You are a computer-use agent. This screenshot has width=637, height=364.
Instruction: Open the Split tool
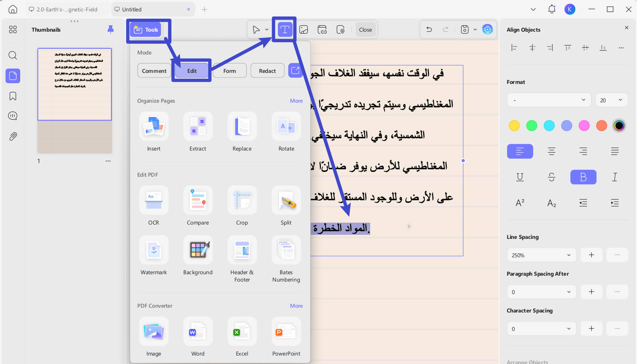point(286,206)
